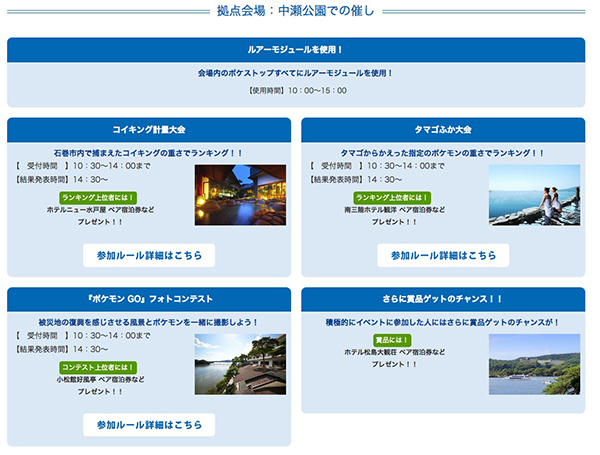Click the prize text 南三陸ホテル観洋 ペア宿泊券など

pos(395,210)
